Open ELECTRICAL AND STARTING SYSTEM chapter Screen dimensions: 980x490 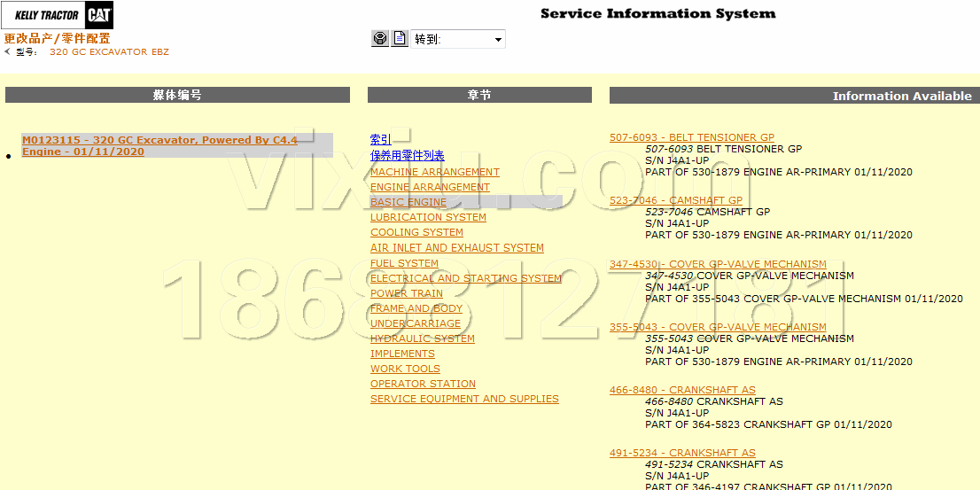point(465,278)
